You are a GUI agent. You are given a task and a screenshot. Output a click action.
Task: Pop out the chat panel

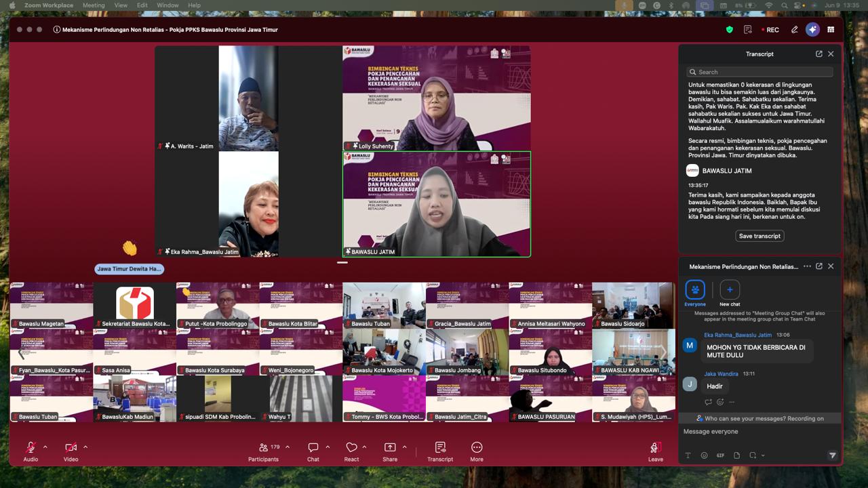[x=819, y=266]
